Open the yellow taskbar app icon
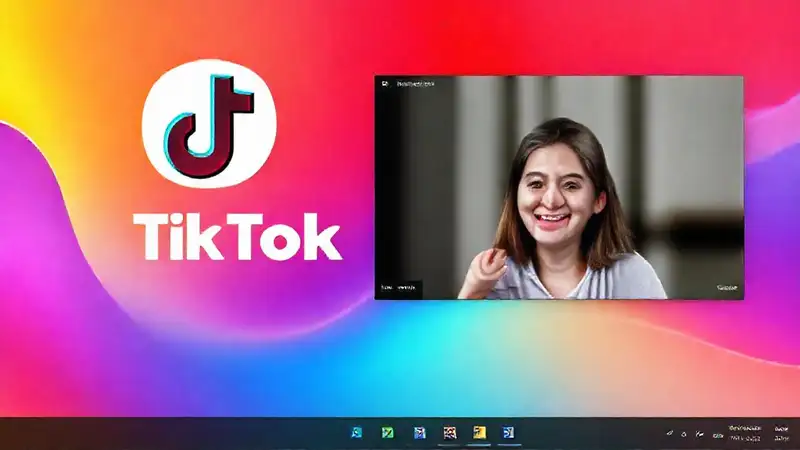The height and width of the screenshot is (450, 800). [x=479, y=433]
